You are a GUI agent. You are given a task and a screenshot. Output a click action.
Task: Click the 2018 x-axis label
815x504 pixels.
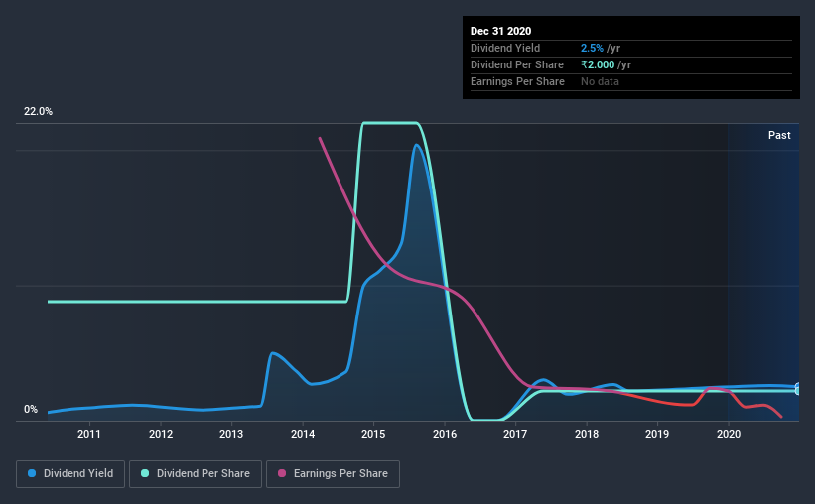(587, 434)
